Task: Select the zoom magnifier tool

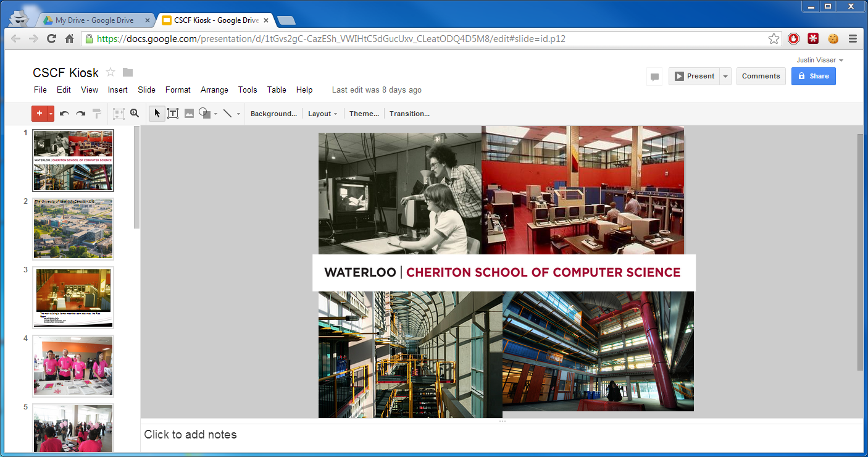Action: coord(135,114)
